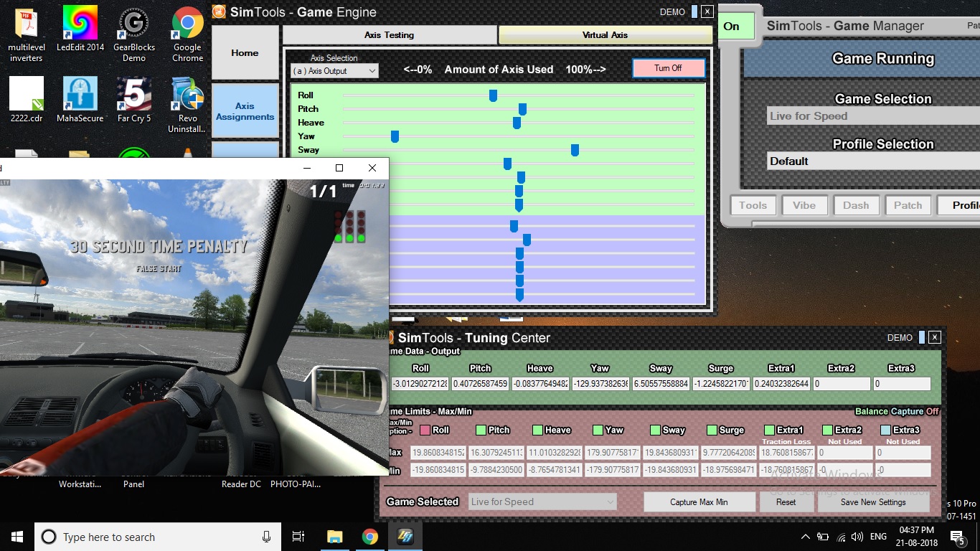Turn Off the virtual axis output
This screenshot has height=551, width=980.
[x=669, y=68]
